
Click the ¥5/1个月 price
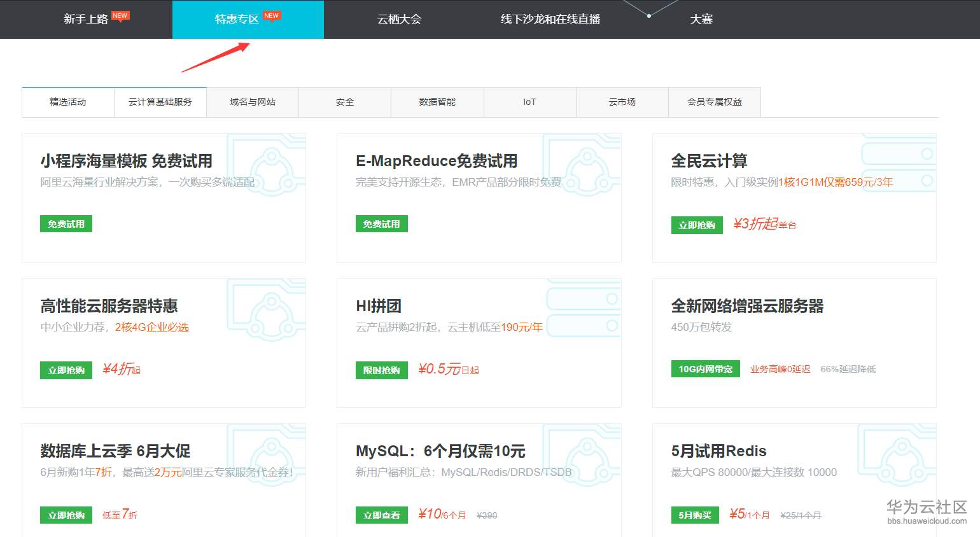tap(750, 514)
